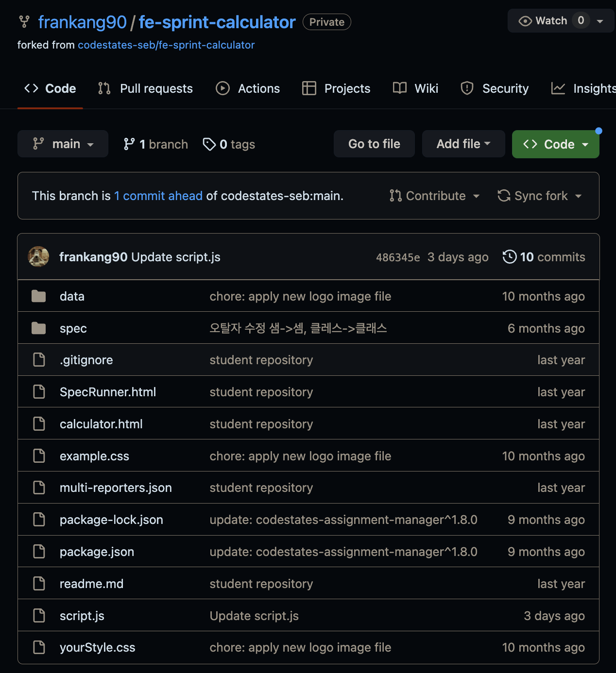This screenshot has height=673, width=616.
Task: Click the file icon next to readme.md
Action: pos(39,584)
